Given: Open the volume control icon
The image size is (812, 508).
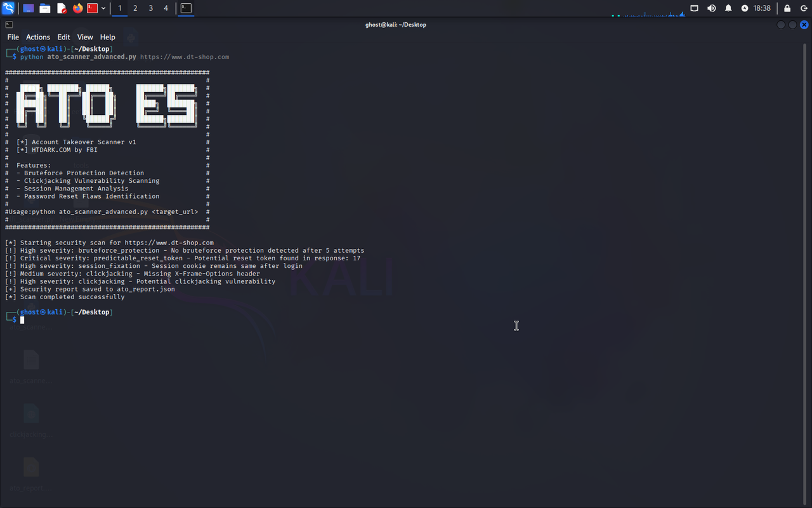Looking at the screenshot, I should 711,8.
